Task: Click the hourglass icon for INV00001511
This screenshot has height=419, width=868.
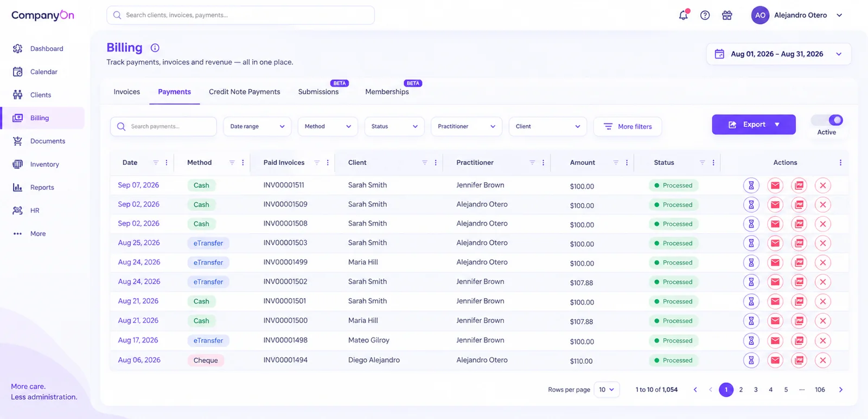Action: click(751, 185)
